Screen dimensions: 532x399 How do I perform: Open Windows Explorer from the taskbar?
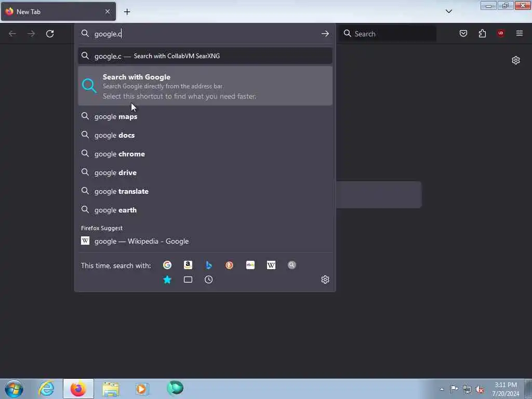[111, 389]
